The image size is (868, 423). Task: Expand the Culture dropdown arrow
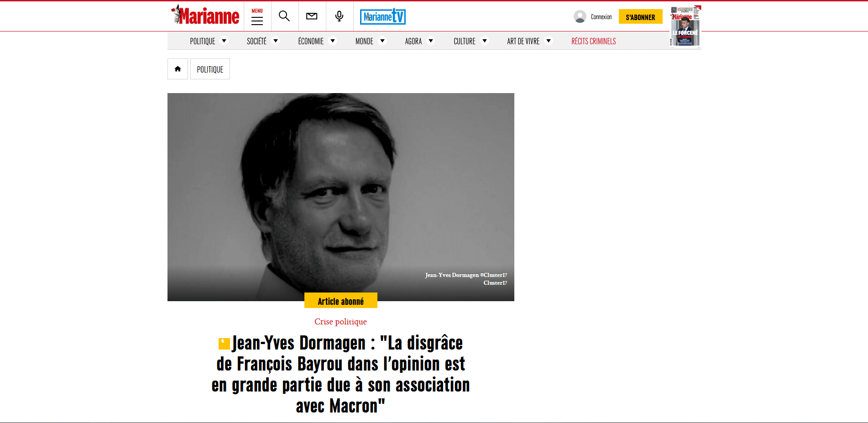tap(485, 41)
